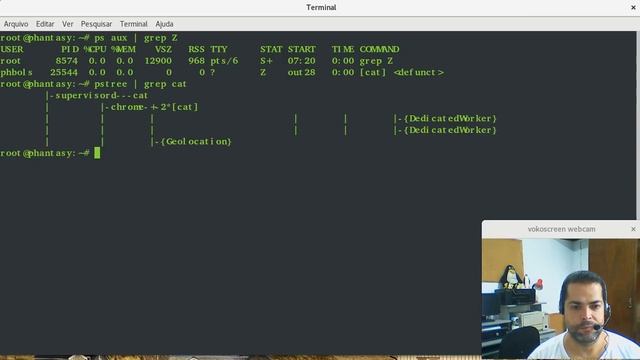Click the terminal cursor at last prompt
The height and width of the screenshot is (360, 640).
point(97,153)
